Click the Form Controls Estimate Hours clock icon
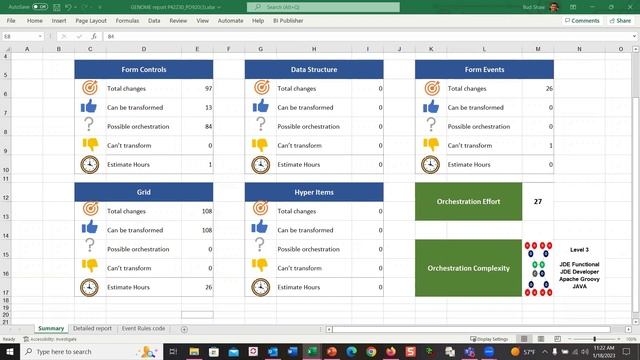Screen dimensions: 640x360 pyautogui.click(x=89, y=164)
